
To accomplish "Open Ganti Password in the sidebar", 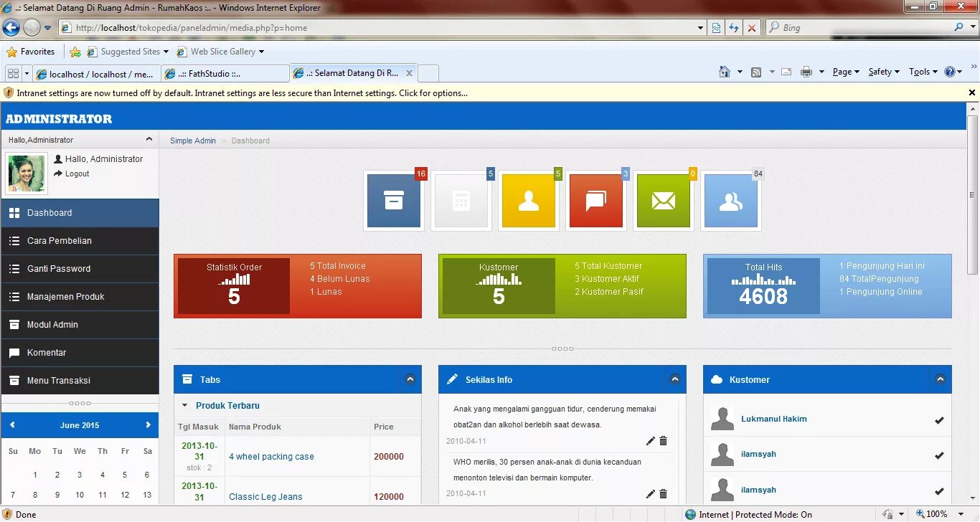I will 80,269.
